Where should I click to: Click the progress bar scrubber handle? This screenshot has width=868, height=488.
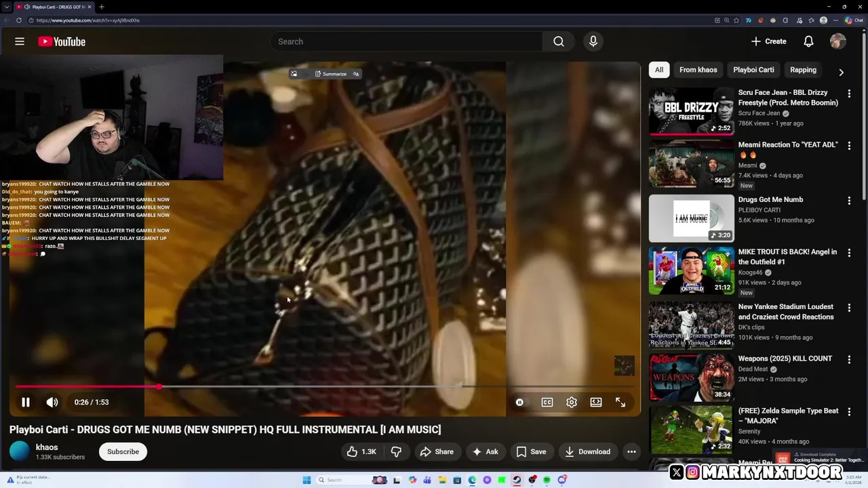pos(159,387)
